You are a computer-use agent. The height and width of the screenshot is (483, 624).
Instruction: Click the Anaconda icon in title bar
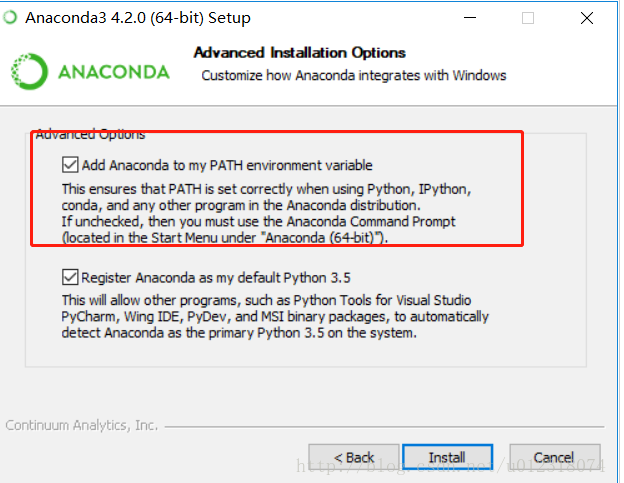coord(10,17)
